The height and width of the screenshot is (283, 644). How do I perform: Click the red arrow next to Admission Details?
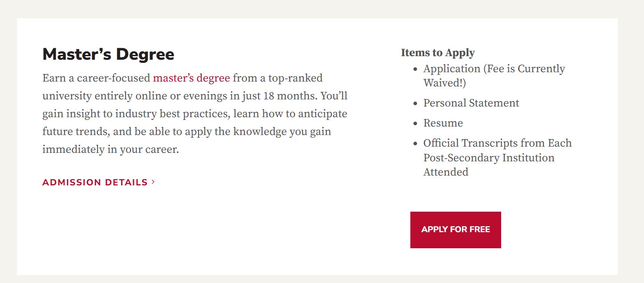(153, 182)
